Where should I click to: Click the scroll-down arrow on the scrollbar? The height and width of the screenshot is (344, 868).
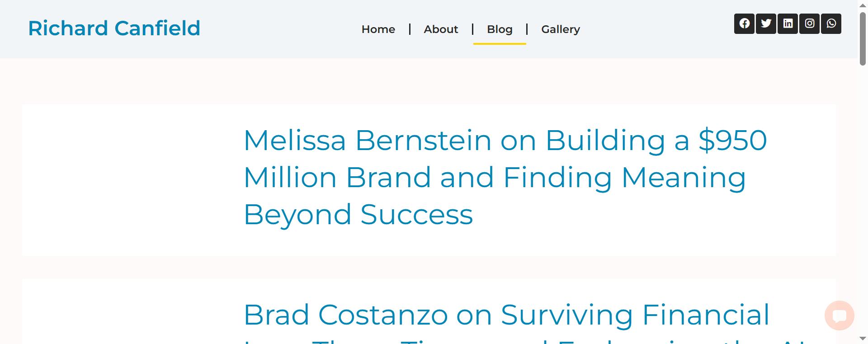863,338
